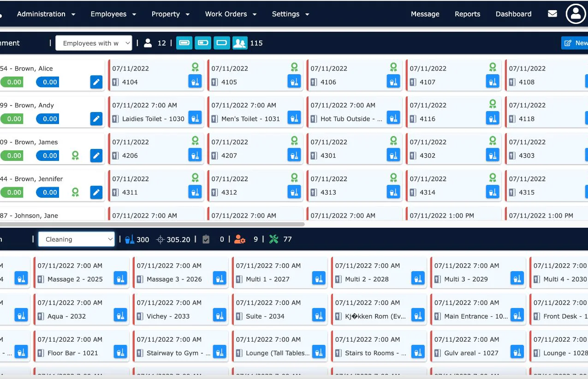Open the Dashboard page
The width and height of the screenshot is (588, 379).
513,14
